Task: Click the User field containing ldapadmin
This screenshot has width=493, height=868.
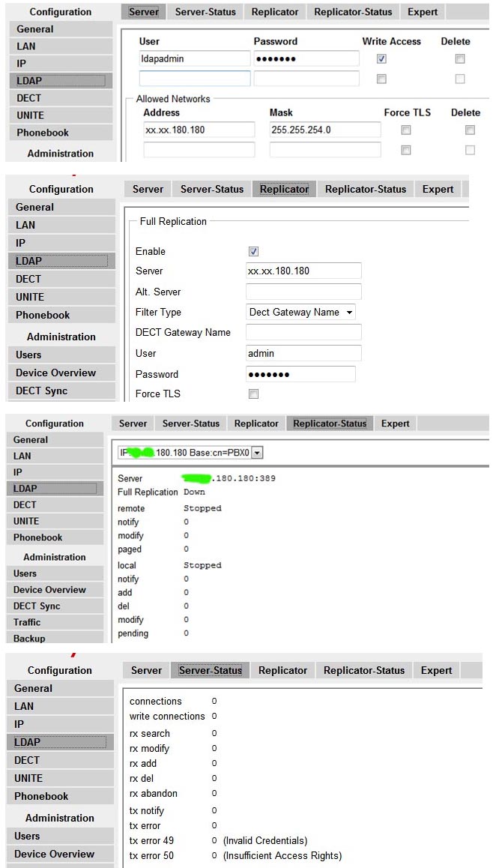Action: click(195, 58)
